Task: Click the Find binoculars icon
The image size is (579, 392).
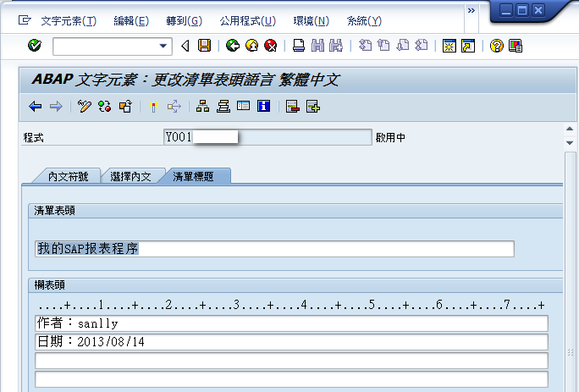Action: pyautogui.click(x=317, y=46)
